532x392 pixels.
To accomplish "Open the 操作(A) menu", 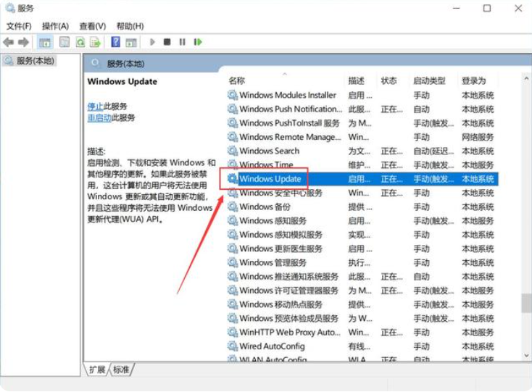I will 55,26.
